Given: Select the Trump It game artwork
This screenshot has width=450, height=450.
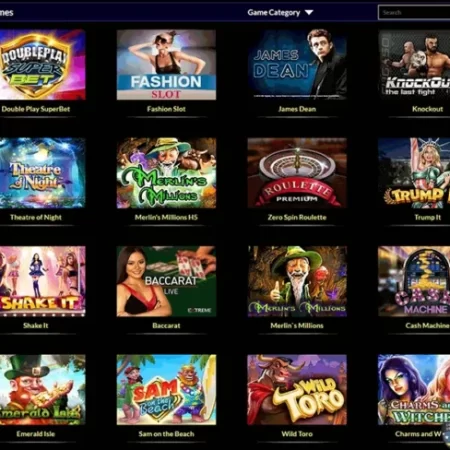Looking at the screenshot, I should [x=414, y=173].
